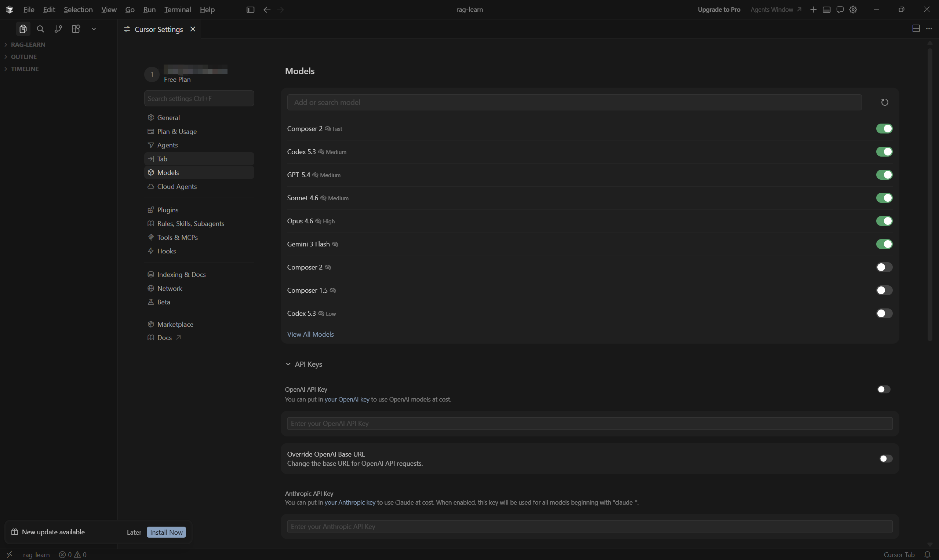Viewport: 939px width, 560px height.
Task: Collapse the API Keys section
Action: pos(303,364)
